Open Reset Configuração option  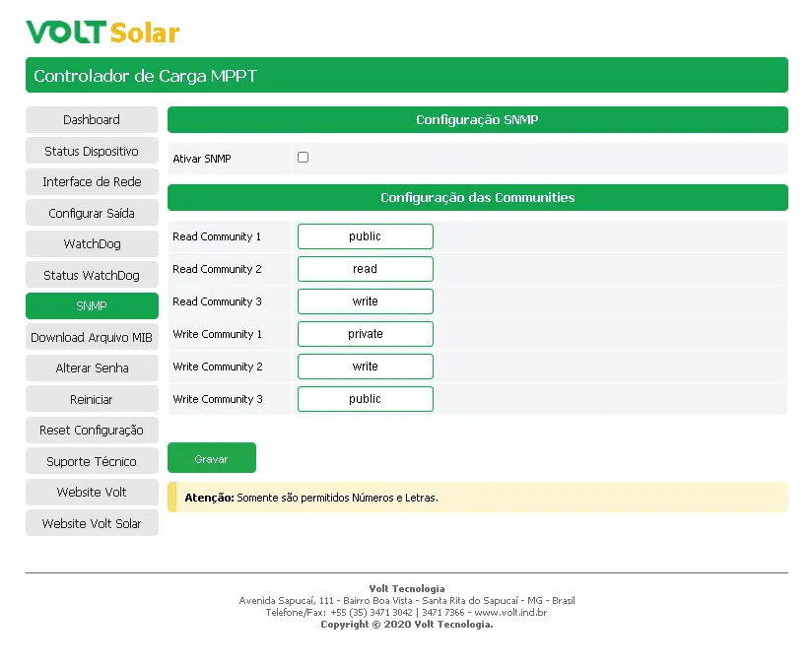pyautogui.click(x=92, y=431)
